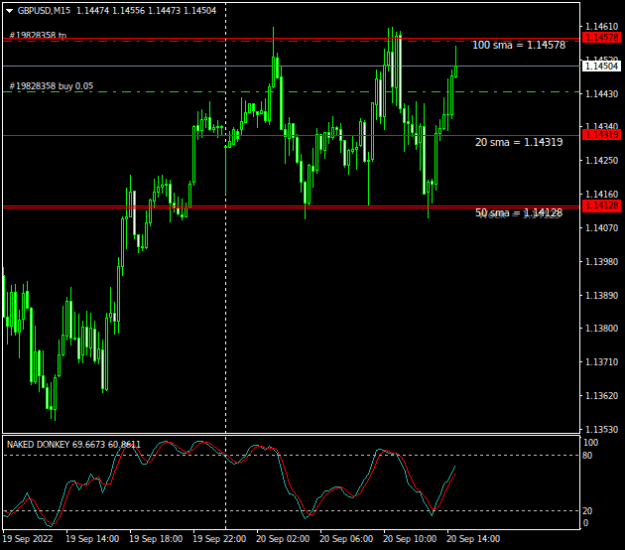625x550 pixels.
Task: Click the '19 Sep 2022' time axis label
Action: pyautogui.click(x=28, y=539)
